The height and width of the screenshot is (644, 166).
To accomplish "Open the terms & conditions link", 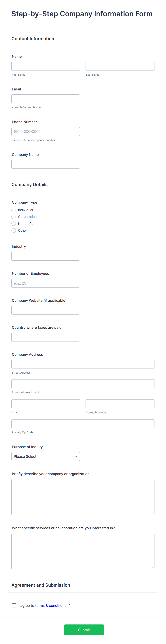I will coord(51,605).
